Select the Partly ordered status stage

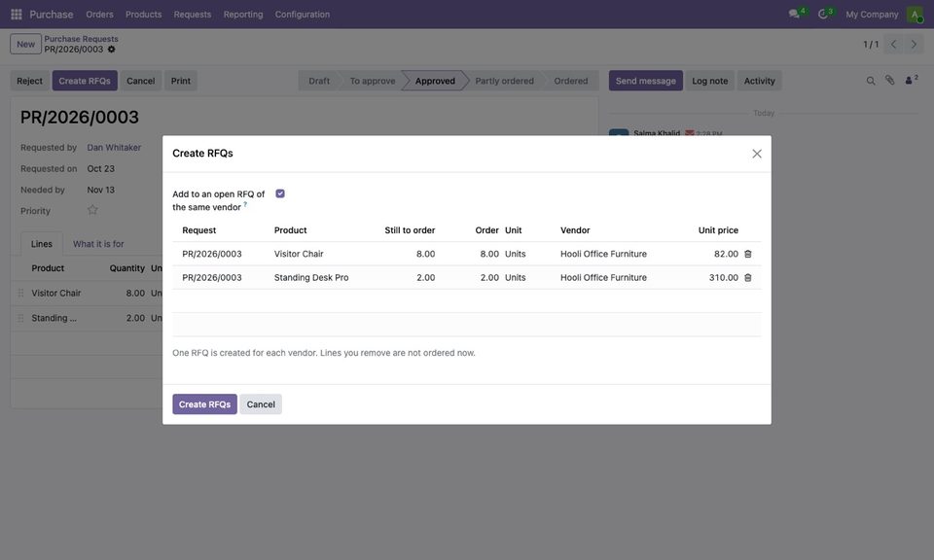(504, 81)
